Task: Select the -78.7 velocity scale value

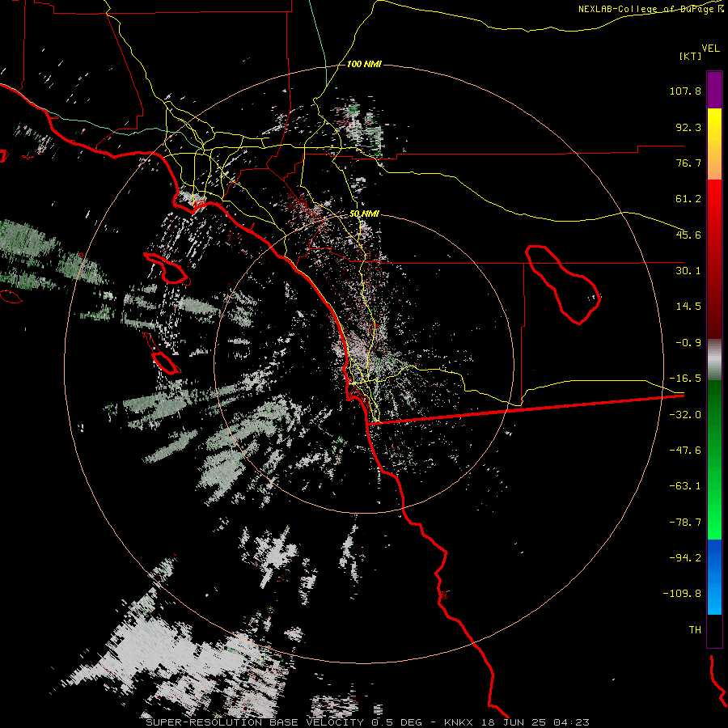Action: (685, 523)
